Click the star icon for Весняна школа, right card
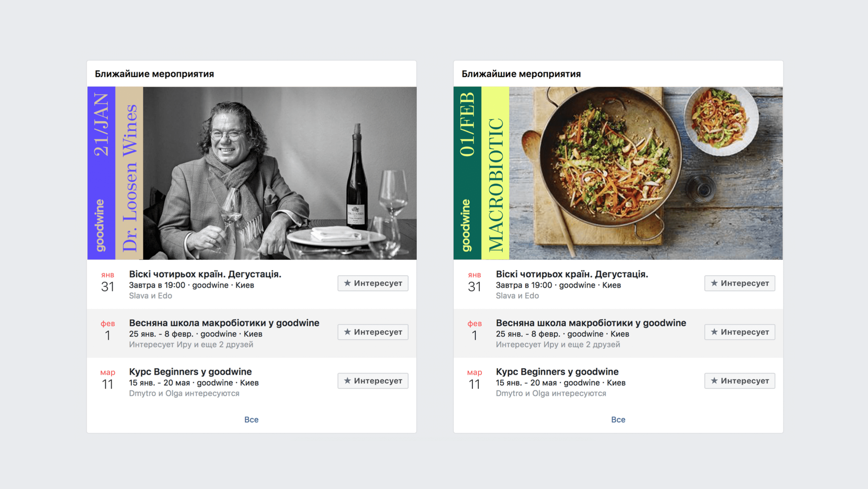The width and height of the screenshot is (868, 489). (714, 332)
